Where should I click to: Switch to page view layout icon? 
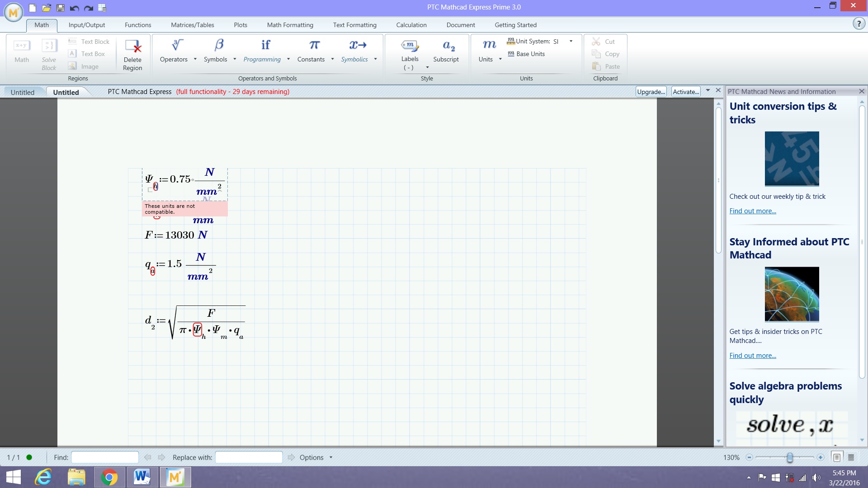(x=837, y=458)
